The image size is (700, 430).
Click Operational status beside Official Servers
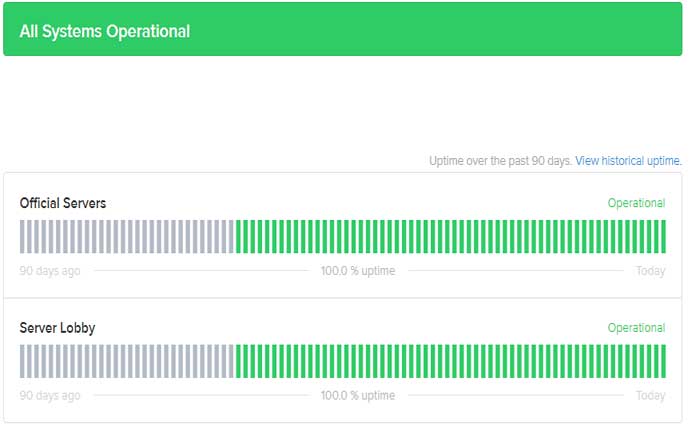tap(636, 203)
